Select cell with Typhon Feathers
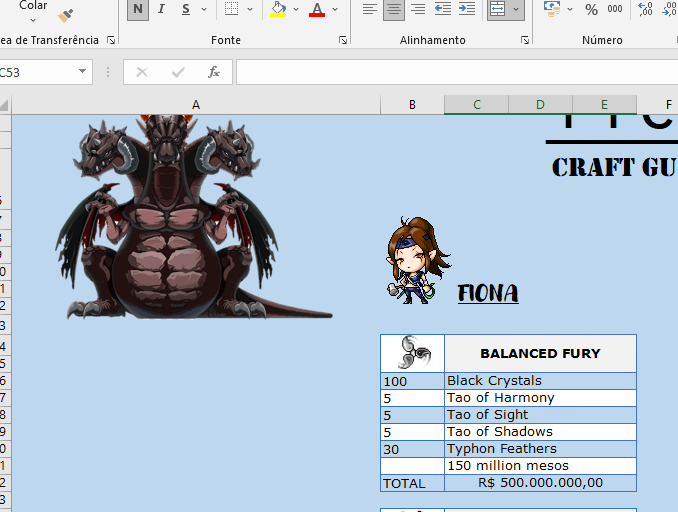Viewport: 678px width, 512px height. pos(540,449)
